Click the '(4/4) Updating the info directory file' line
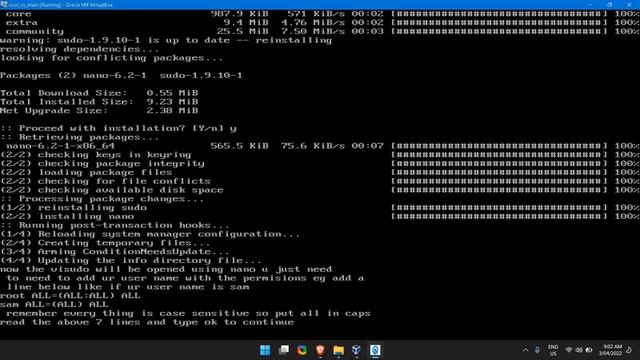Screen dimensions: 640x360 [x=131, y=260]
